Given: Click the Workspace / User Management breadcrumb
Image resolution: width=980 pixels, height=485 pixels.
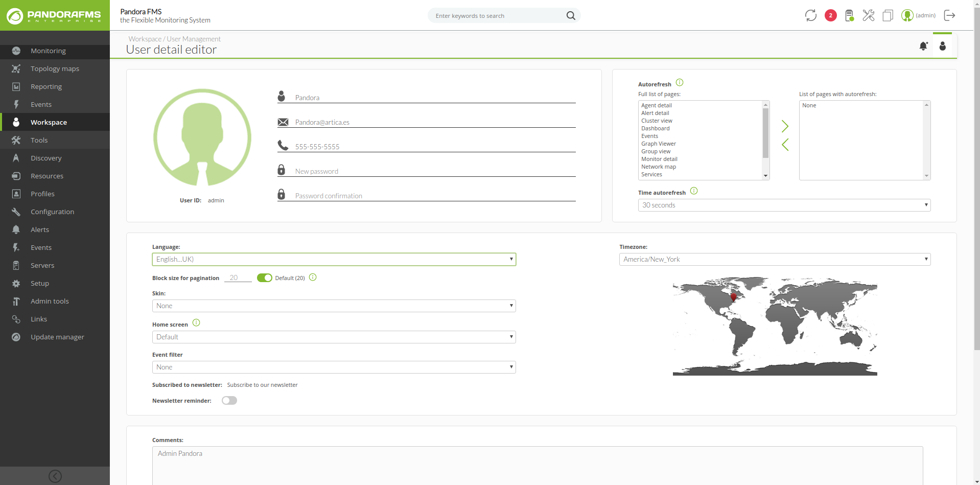Looking at the screenshot, I should tap(175, 39).
